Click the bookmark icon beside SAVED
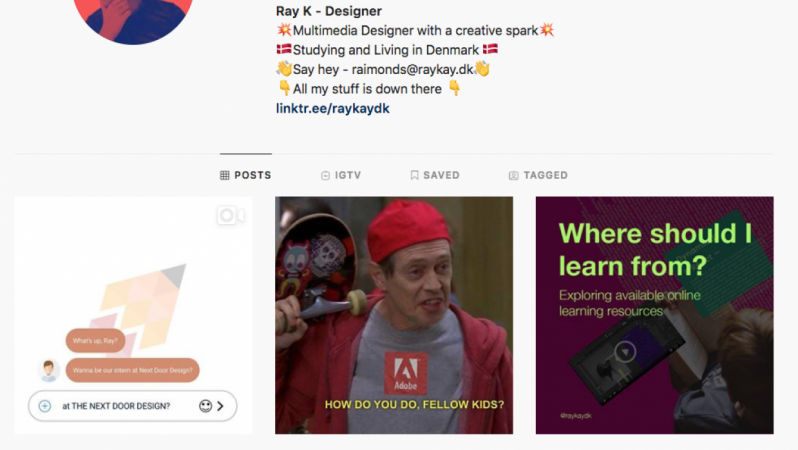Screen dimensions: 798x450 pyautogui.click(x=414, y=175)
